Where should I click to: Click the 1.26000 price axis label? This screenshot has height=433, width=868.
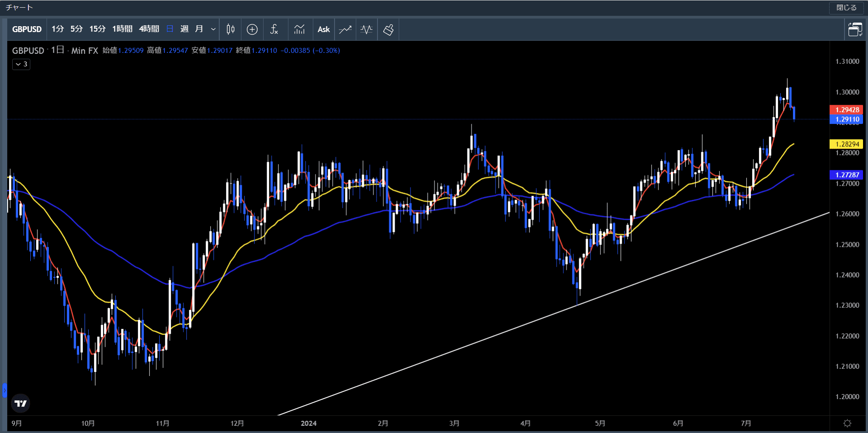pos(847,214)
